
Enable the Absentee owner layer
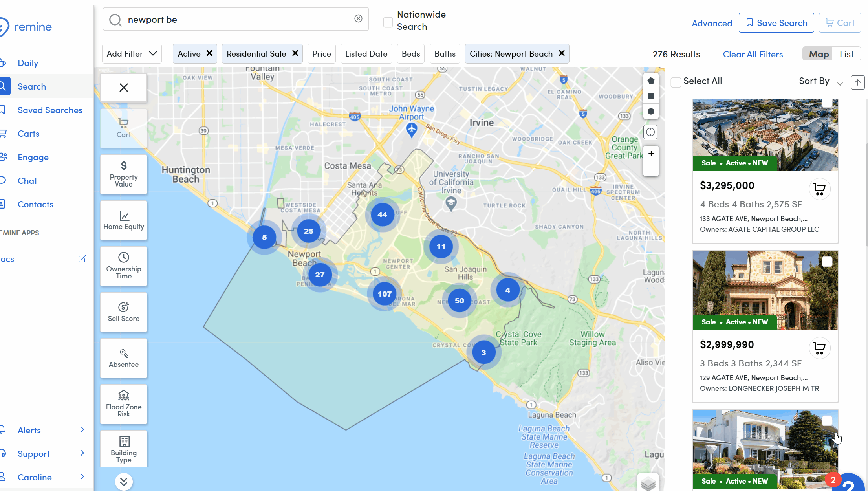pyautogui.click(x=124, y=358)
